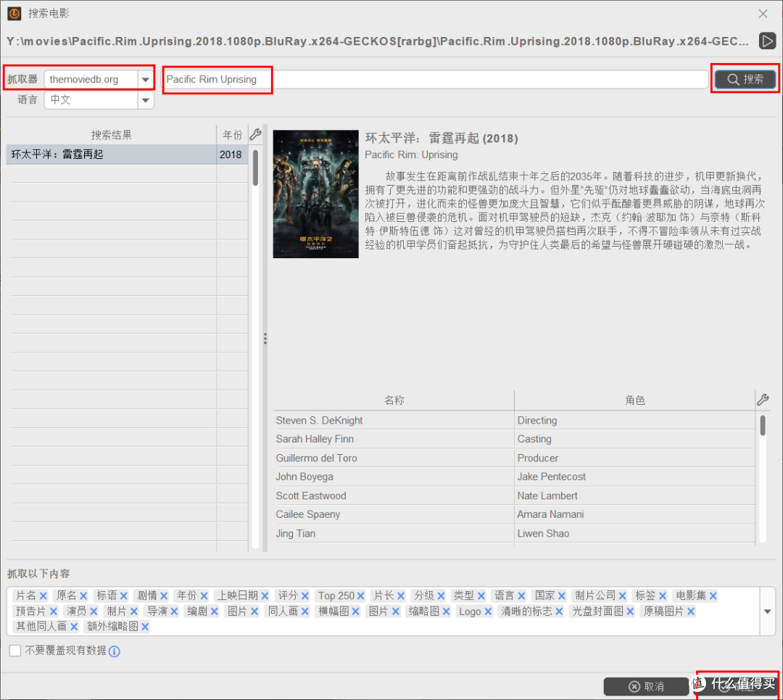783x700 pixels.
Task: Click the cast table wrench icon
Action: 762,400
